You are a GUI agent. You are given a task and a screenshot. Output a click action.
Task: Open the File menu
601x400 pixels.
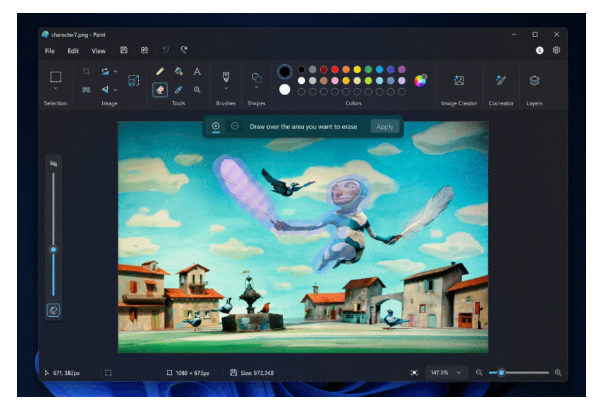[49, 50]
